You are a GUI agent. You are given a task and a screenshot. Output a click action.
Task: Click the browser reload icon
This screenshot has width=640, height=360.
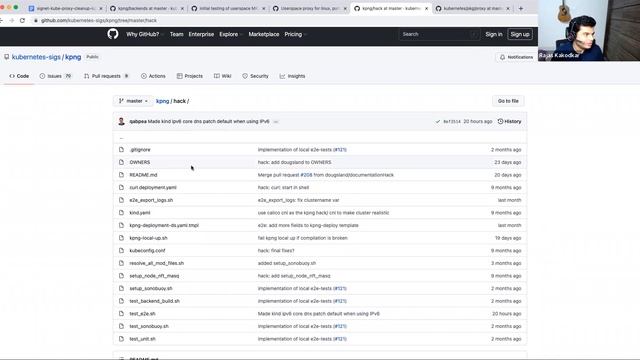pyautogui.click(x=22, y=20)
